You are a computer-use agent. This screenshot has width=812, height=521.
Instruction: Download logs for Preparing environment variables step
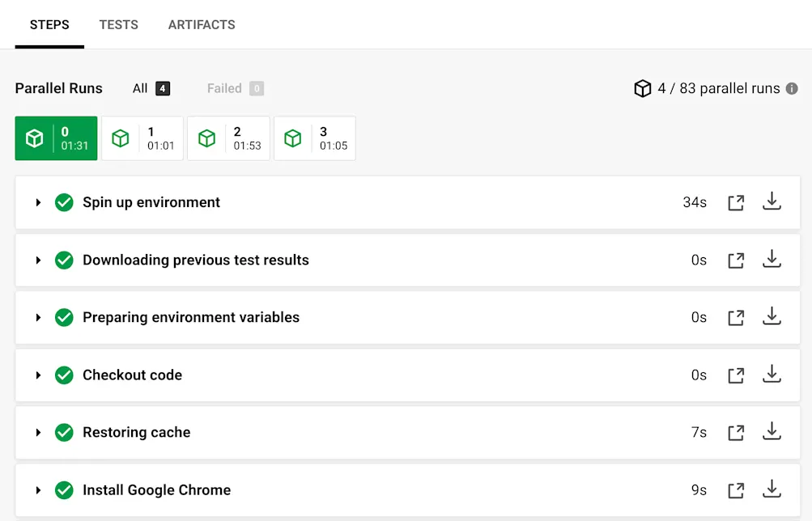coord(772,317)
